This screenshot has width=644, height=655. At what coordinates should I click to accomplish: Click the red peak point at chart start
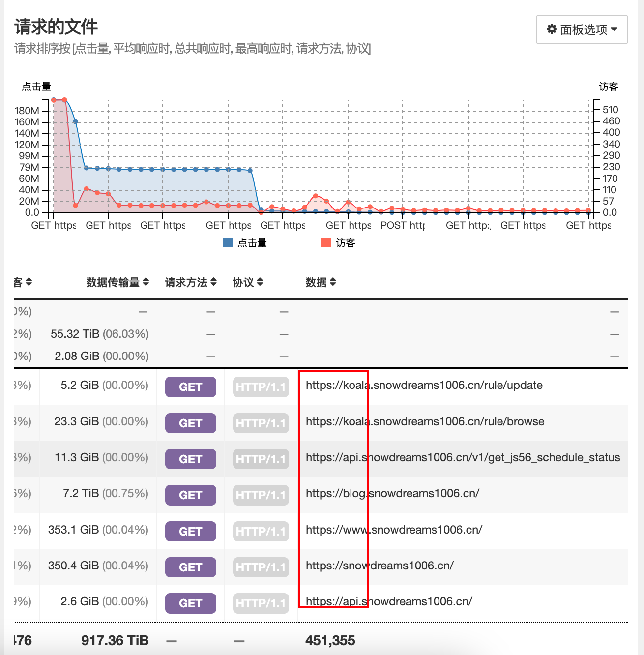tap(54, 100)
